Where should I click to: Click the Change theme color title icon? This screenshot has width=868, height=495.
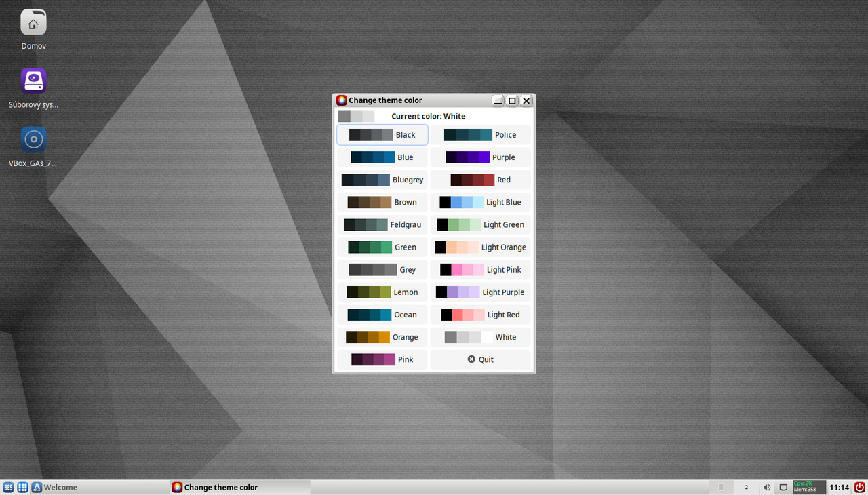(342, 100)
